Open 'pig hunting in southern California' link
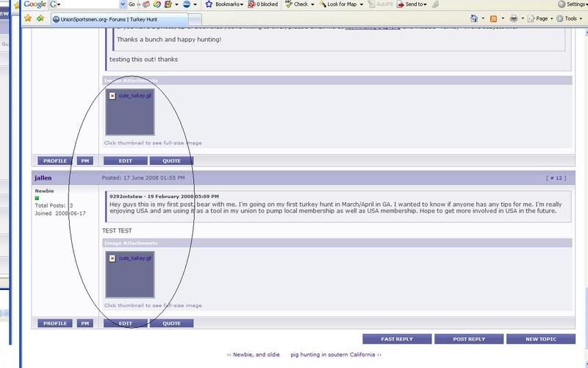Viewport: 588px width, 368px height. [x=336, y=355]
